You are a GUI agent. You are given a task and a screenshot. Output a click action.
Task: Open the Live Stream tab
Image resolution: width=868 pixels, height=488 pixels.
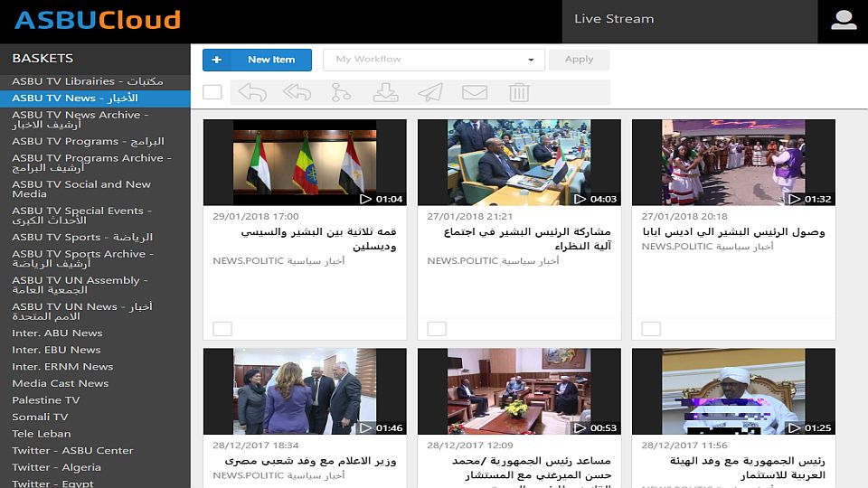pos(690,21)
